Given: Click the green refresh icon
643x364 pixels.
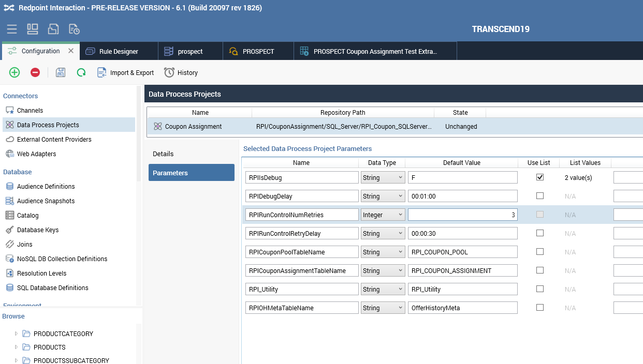Looking at the screenshot, I should tap(81, 73).
